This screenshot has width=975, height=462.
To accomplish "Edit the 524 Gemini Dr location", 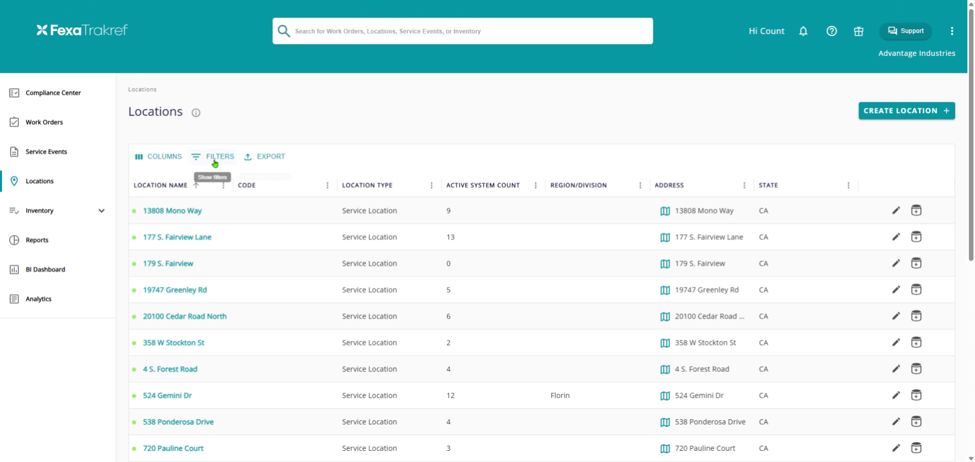I will 896,395.
